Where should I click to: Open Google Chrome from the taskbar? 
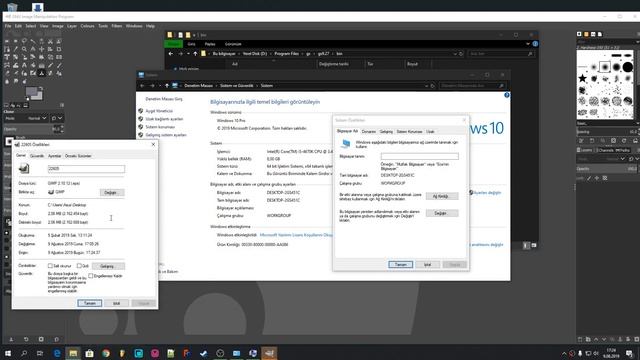(x=106, y=353)
